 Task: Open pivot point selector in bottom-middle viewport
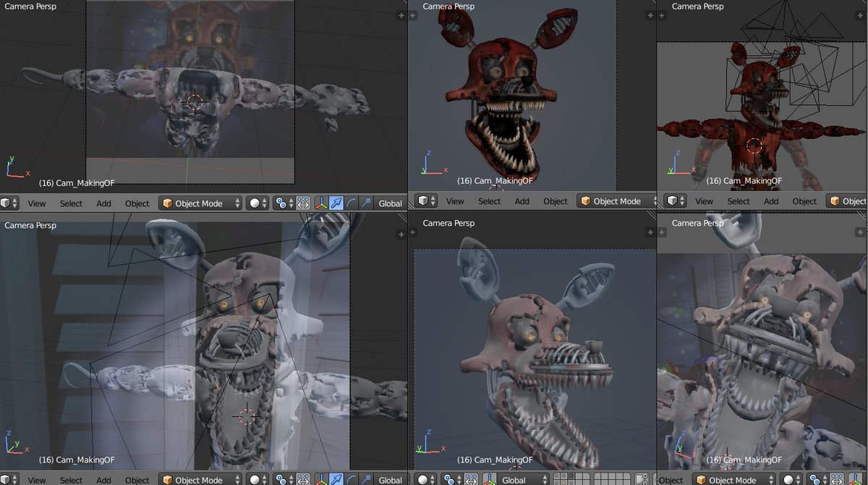pyautogui.click(x=451, y=480)
